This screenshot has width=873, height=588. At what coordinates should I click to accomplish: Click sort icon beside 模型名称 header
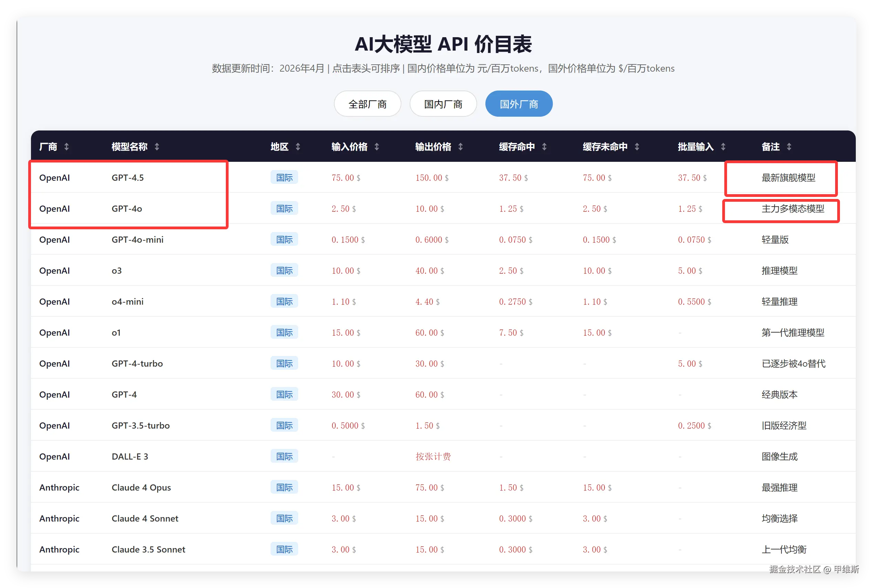coord(157,147)
